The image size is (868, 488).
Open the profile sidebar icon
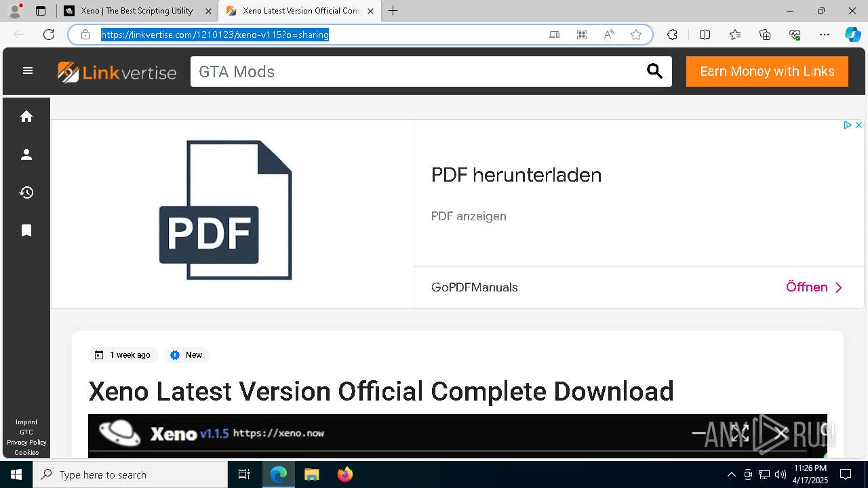tap(26, 155)
